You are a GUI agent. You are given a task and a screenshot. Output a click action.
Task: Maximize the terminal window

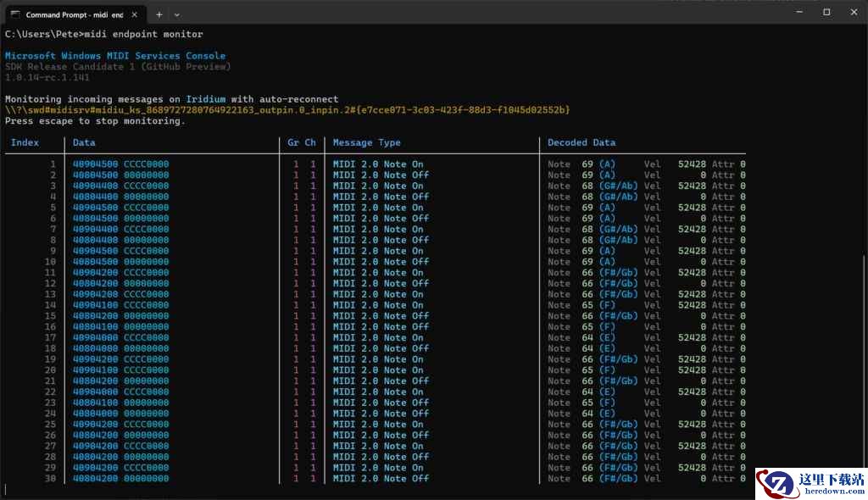[x=826, y=12]
